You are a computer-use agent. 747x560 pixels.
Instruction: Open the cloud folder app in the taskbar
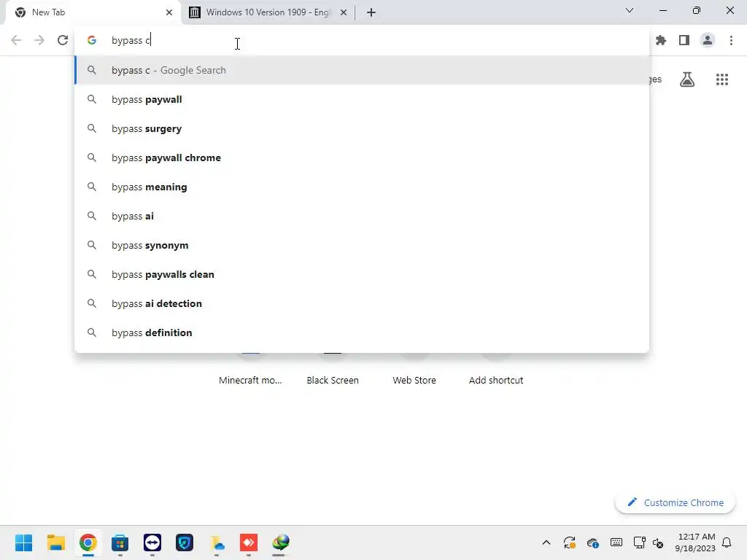coord(217,542)
